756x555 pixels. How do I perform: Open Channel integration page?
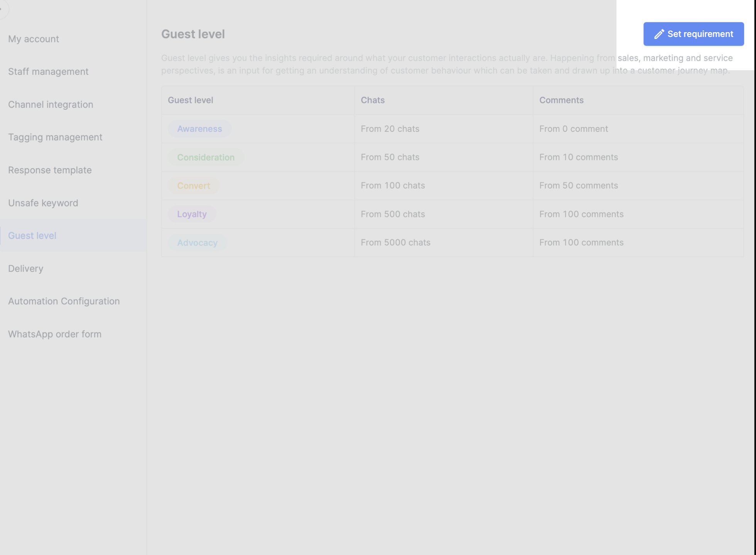(51, 104)
